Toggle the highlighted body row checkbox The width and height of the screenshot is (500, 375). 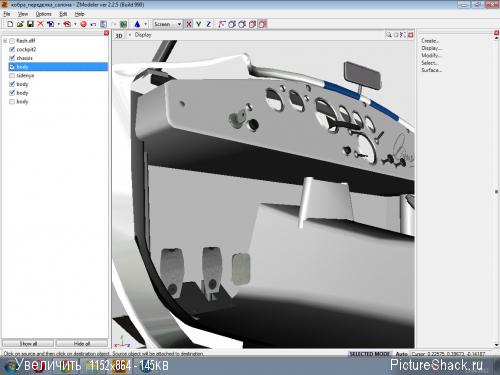12,67
